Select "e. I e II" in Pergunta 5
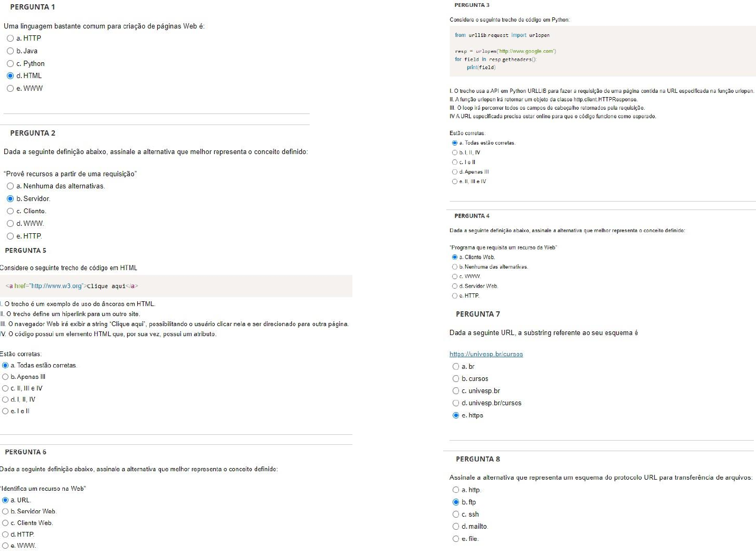Screen dimensions: 756x553 pos(5,411)
